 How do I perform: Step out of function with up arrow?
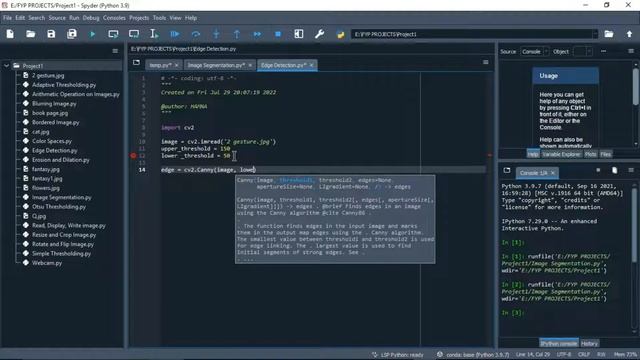(237, 34)
